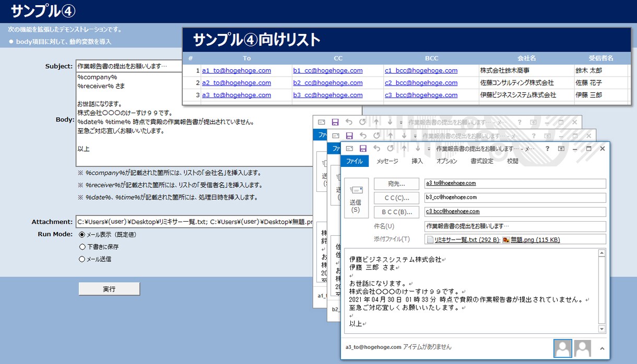The image size is (637, 364).
Task: Click undo in the front mail window toolbar
Action: pos(376,149)
